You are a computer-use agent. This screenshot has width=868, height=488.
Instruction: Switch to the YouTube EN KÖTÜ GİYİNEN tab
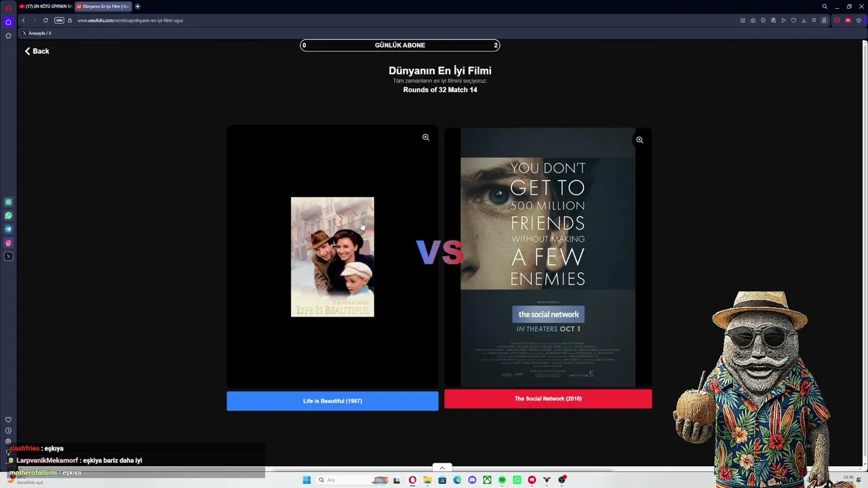(45, 6)
